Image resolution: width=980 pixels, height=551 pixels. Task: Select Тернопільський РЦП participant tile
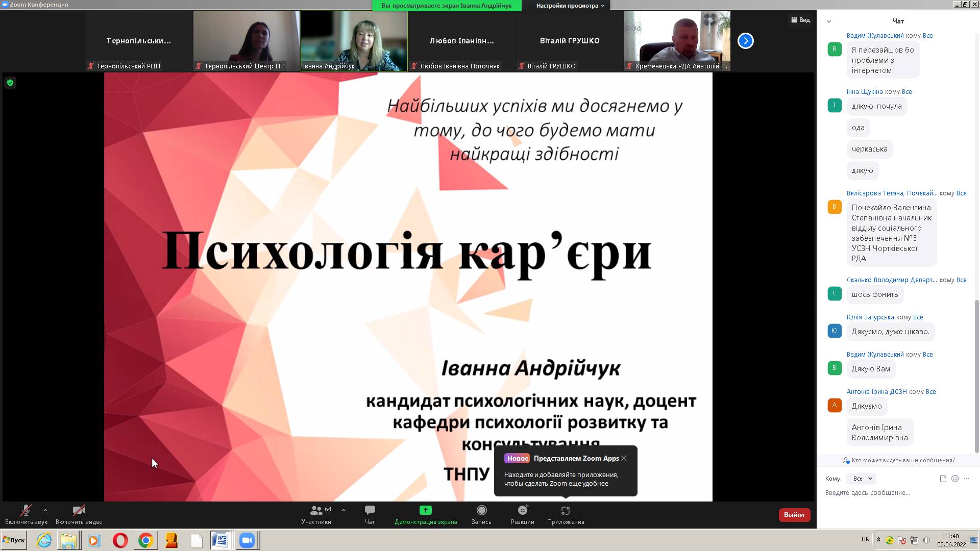click(139, 41)
